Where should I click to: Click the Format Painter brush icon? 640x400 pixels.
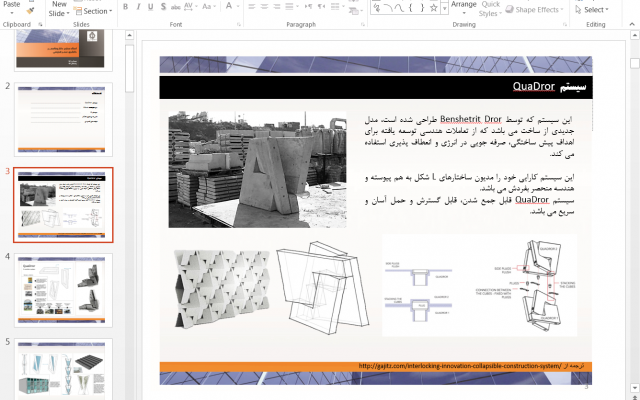[30, 11]
